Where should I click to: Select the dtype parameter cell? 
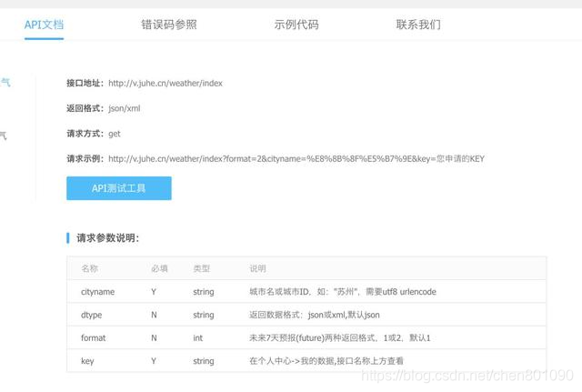click(91, 315)
